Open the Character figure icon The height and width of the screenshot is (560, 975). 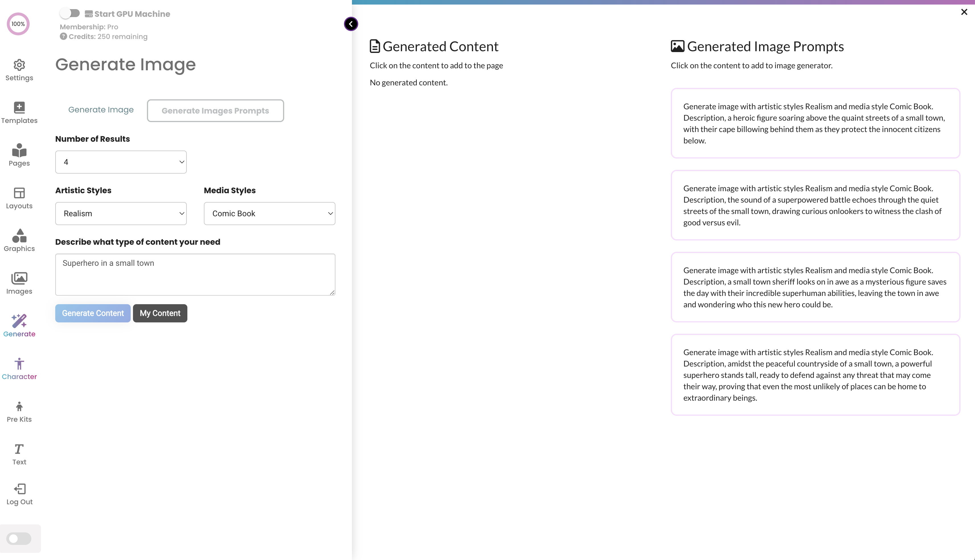tap(19, 364)
